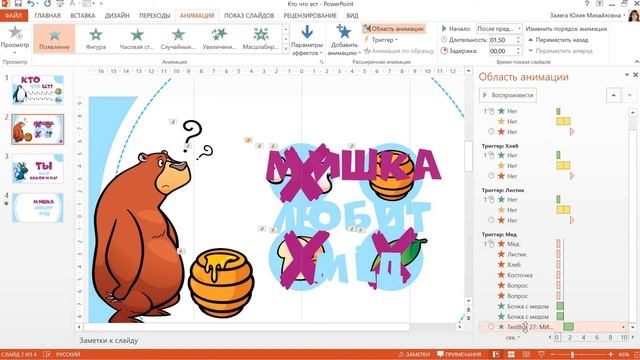Open user account Залега Юлия Михайловна dropdown
The height and width of the screenshot is (360, 640).
pos(588,16)
